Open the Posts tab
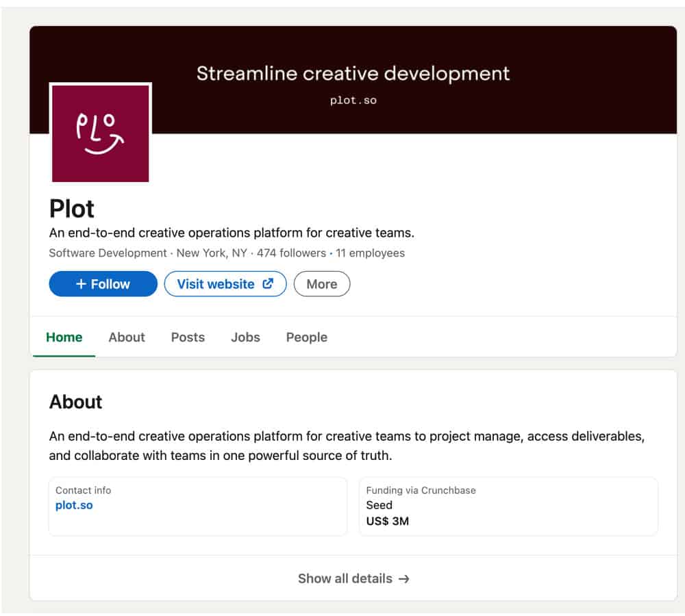Viewport: 685px width, 616px height. [188, 337]
